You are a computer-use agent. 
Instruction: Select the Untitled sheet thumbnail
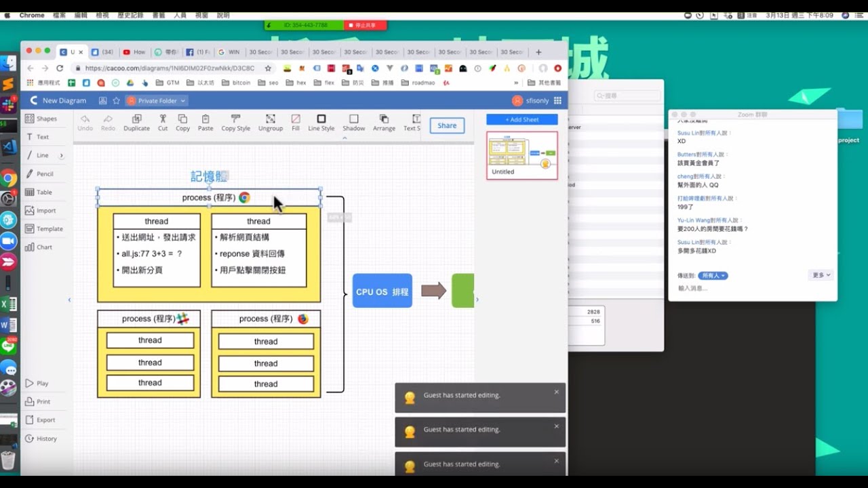[522, 155]
